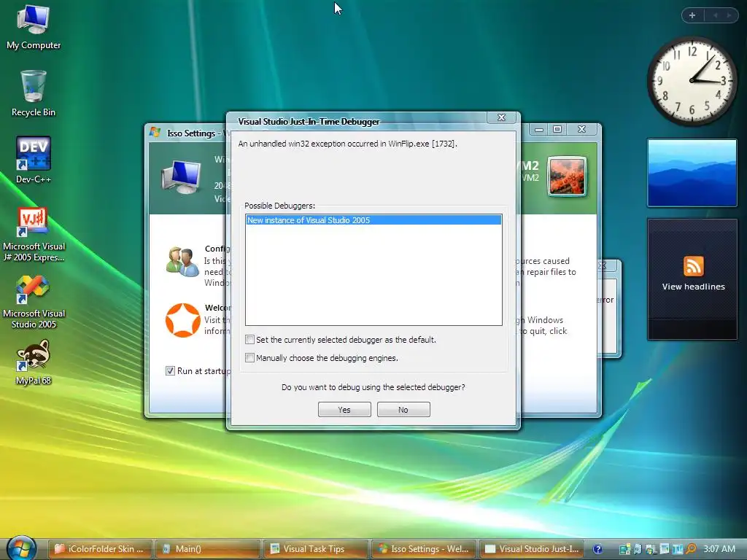Click the add gadget plus button in sidebar
Viewport: 747px width, 560px height.
point(692,15)
